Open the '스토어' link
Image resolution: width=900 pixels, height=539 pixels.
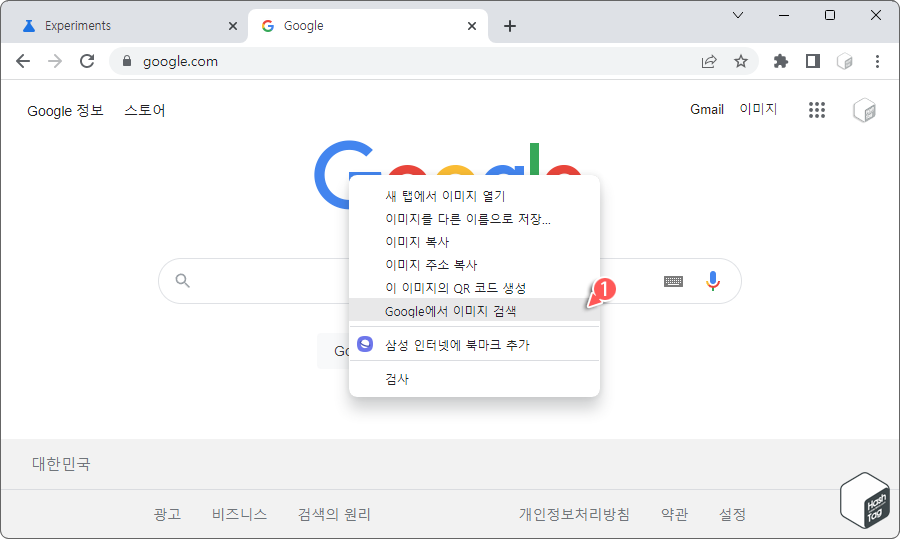[x=145, y=110]
